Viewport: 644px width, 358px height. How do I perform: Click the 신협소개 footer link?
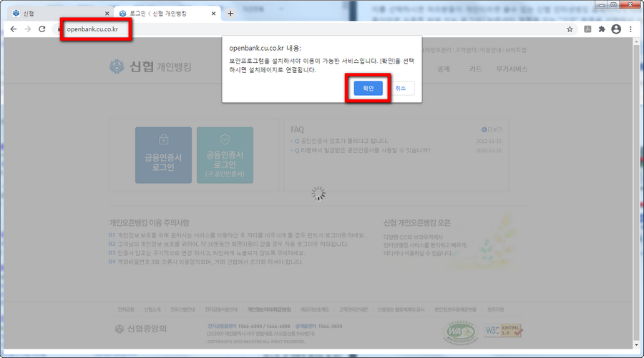pos(152,309)
